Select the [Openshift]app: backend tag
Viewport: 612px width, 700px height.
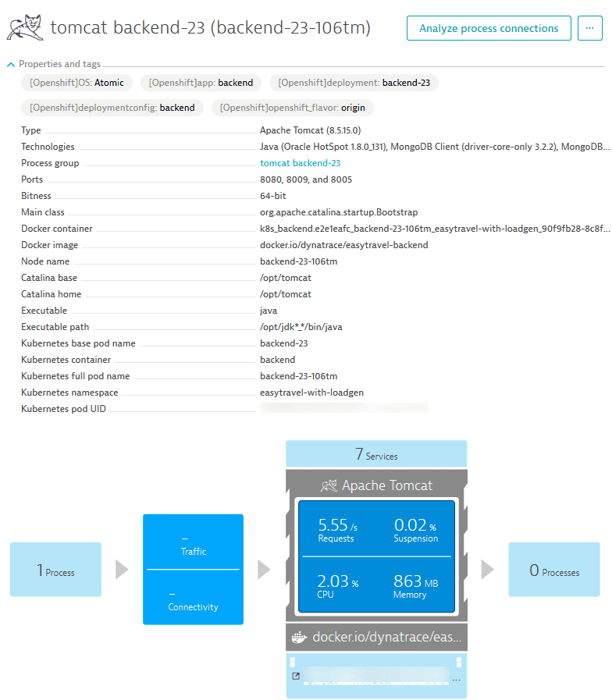click(x=201, y=83)
